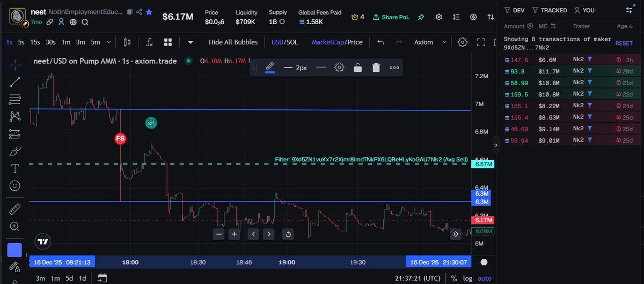Toggle lock drawings pencil-lock icon
Image resolution: width=644 pixels, height=284 pixels.
click(15, 267)
